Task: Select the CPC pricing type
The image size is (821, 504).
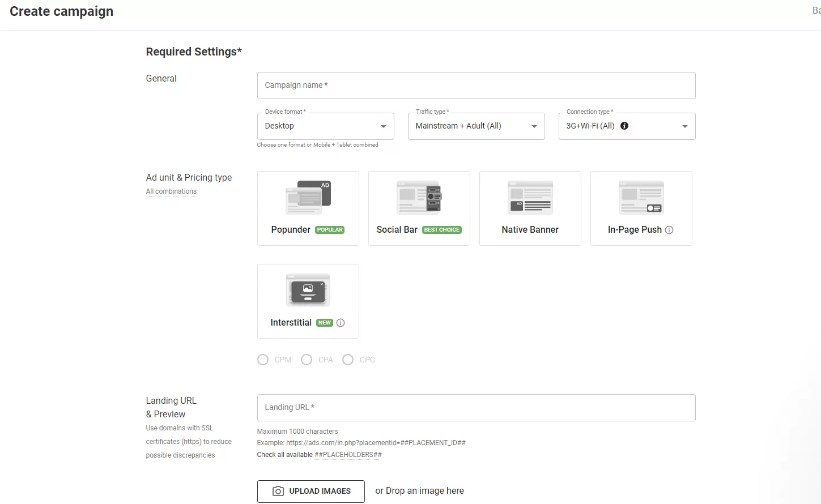Action: [348, 360]
